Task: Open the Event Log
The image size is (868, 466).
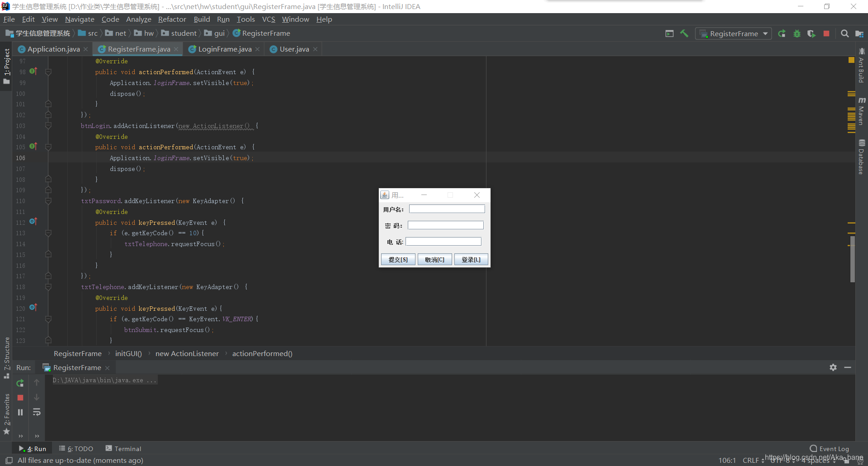Action: [830, 449]
